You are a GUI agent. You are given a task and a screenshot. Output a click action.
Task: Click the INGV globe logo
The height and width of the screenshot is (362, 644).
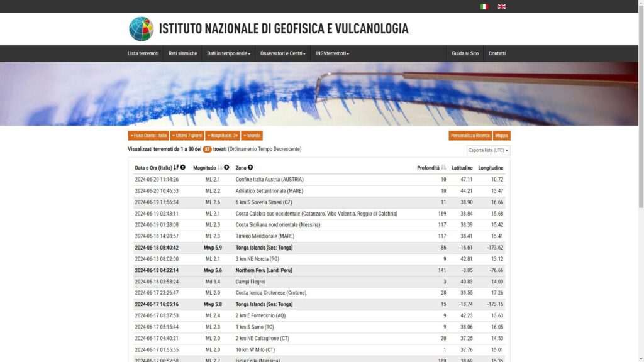coord(141,29)
